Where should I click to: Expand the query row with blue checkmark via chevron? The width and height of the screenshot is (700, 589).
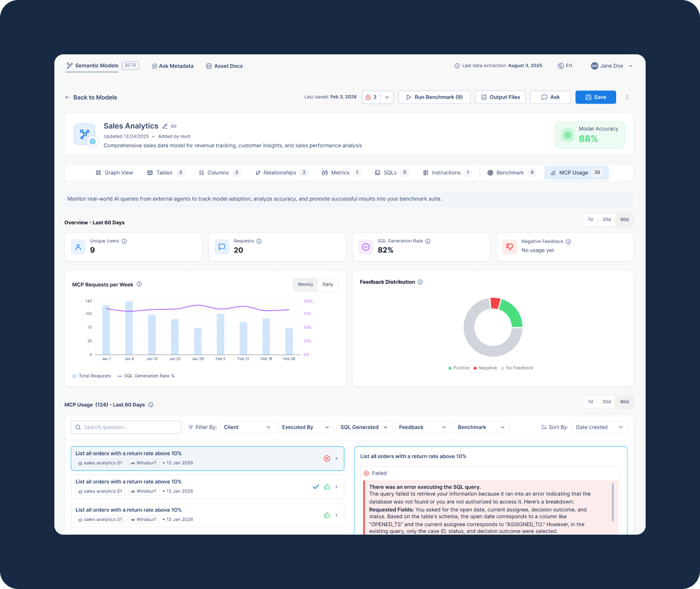pos(336,486)
